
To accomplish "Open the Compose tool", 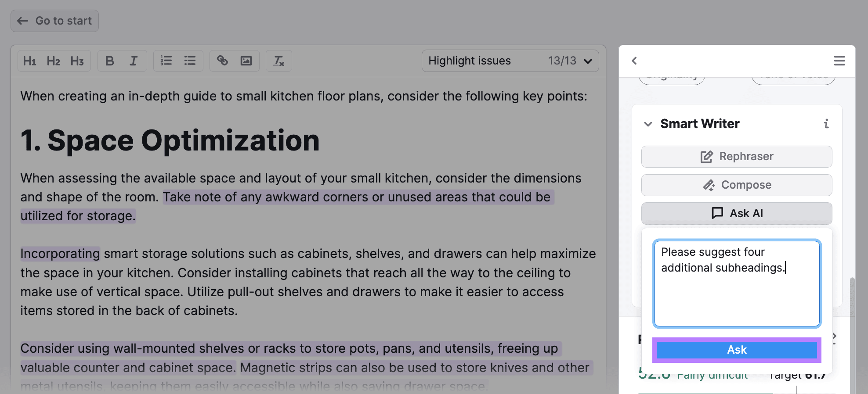I will (737, 185).
